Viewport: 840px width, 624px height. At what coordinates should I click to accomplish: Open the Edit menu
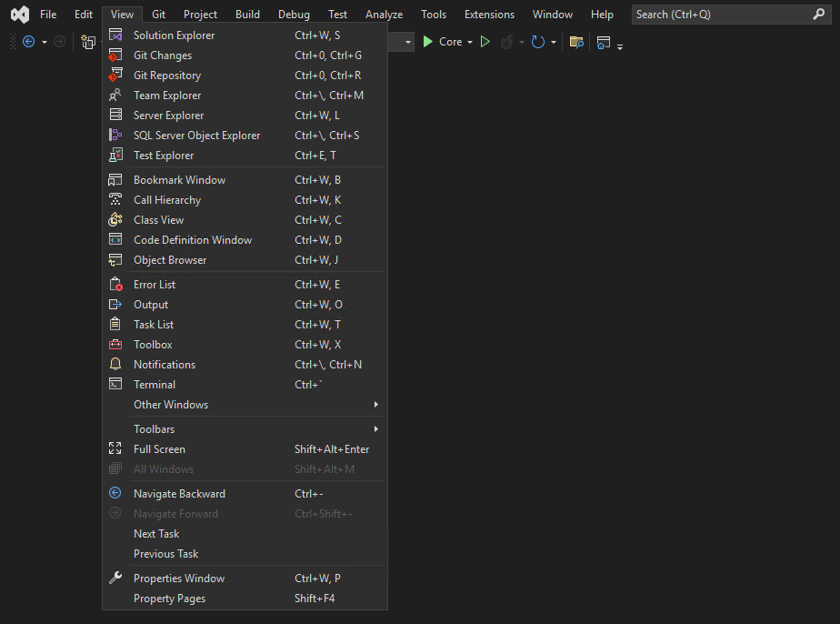[84, 14]
